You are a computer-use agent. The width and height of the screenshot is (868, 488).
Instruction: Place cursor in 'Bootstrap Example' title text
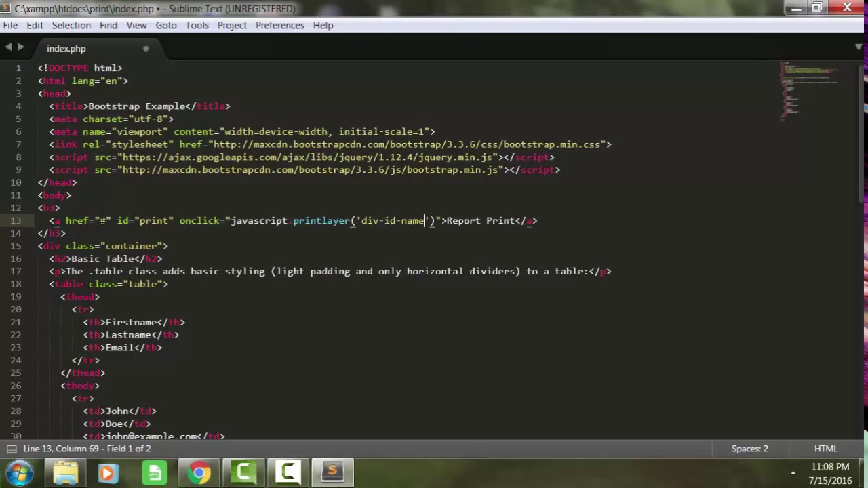136,106
